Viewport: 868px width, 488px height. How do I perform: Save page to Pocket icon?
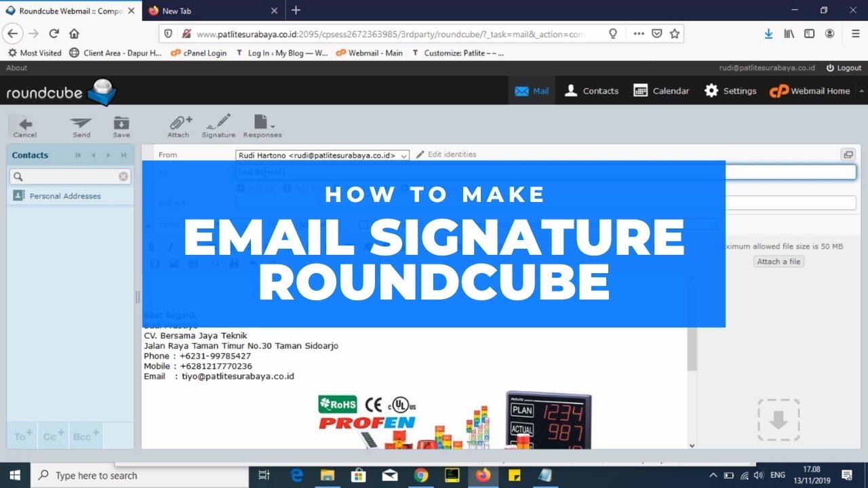pos(657,33)
